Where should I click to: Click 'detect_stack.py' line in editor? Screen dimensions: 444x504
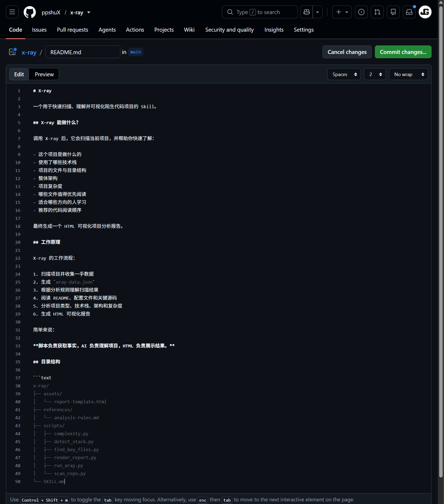click(x=74, y=442)
